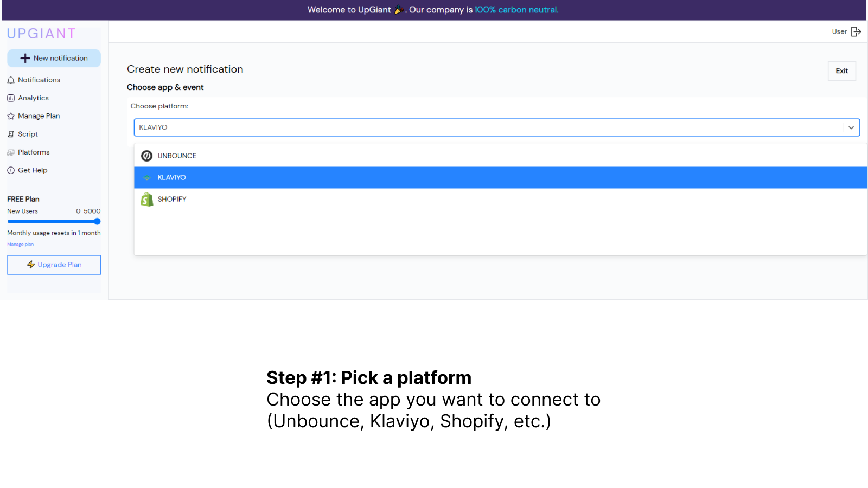This screenshot has width=868, height=488.
Task: Click the logout icon next to User
Action: click(856, 31)
